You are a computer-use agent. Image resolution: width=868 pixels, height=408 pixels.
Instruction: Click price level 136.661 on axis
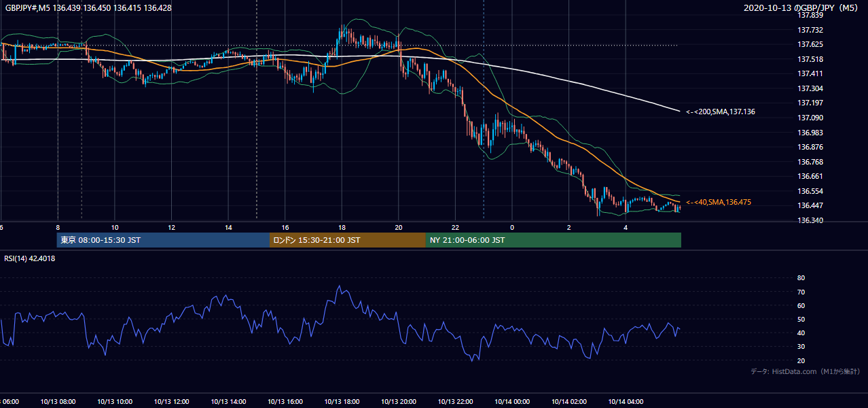810,176
